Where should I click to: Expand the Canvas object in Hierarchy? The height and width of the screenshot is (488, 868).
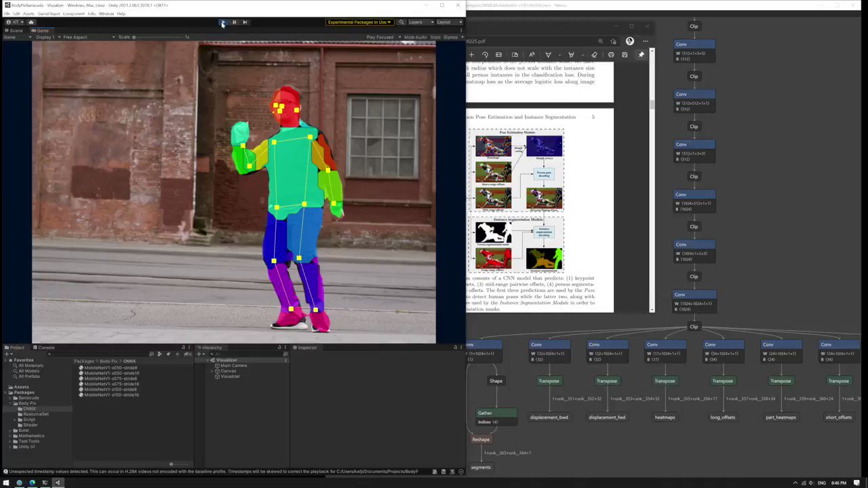212,371
